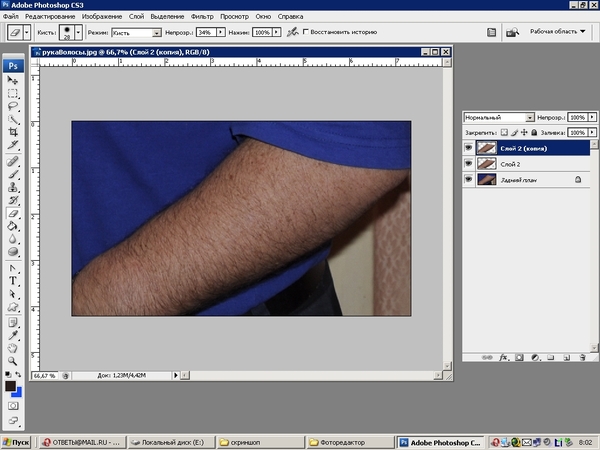
Task: Hide the Слой 2 (копия) layer
Action: pyautogui.click(x=469, y=147)
